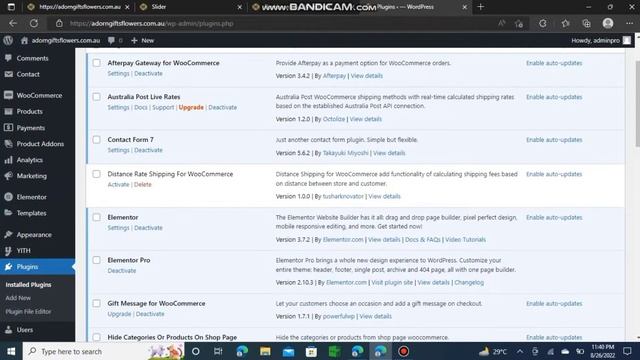Viewport: 640px width, 360px height.
Task: Open browser settings and more menu
Action: coord(629,23)
